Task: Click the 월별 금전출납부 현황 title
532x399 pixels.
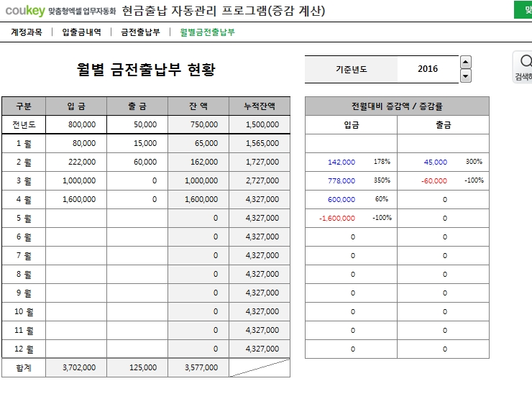Action: point(146,69)
